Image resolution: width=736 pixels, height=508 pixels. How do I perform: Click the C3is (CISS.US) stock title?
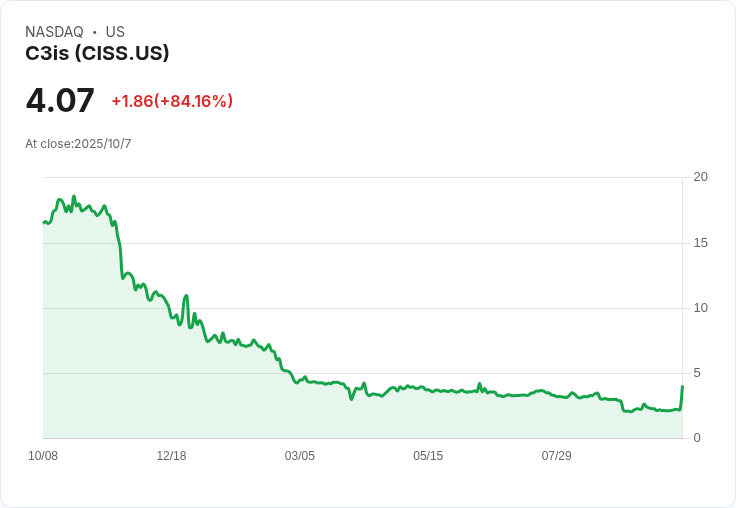[97, 53]
